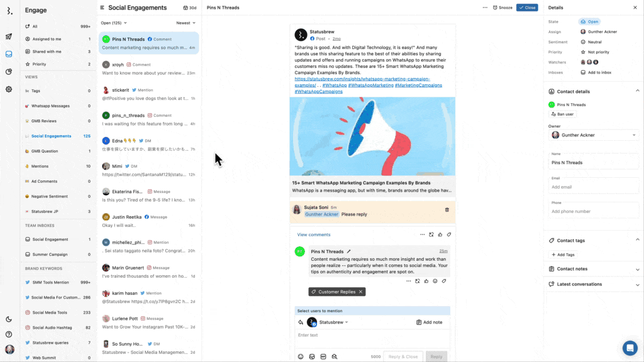Click the View comments link
644x362 pixels.
(x=313, y=234)
